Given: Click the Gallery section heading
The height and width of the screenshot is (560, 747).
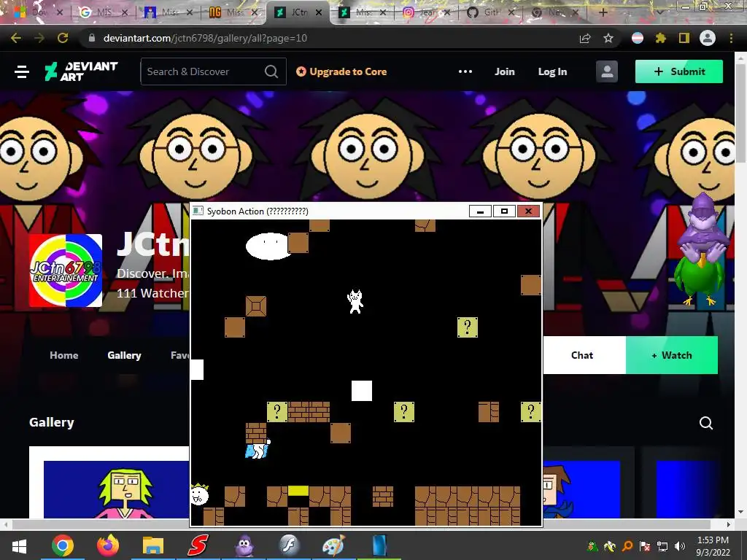Looking at the screenshot, I should click(52, 422).
